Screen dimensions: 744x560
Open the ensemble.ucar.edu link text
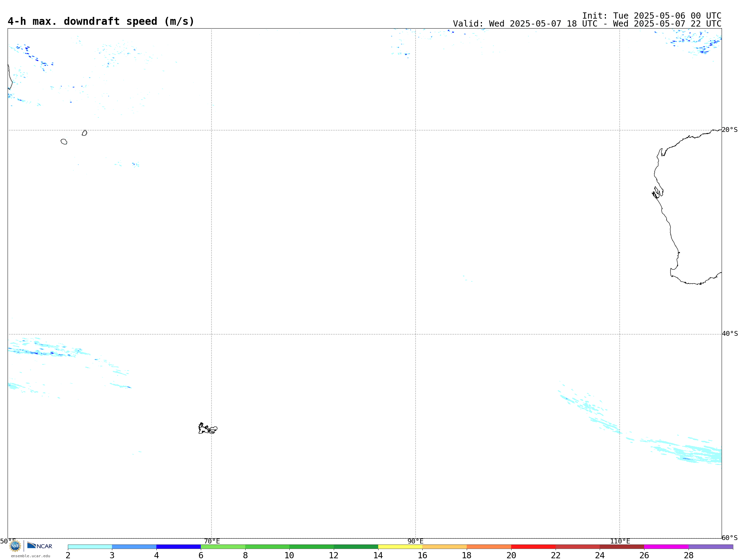coord(31,556)
